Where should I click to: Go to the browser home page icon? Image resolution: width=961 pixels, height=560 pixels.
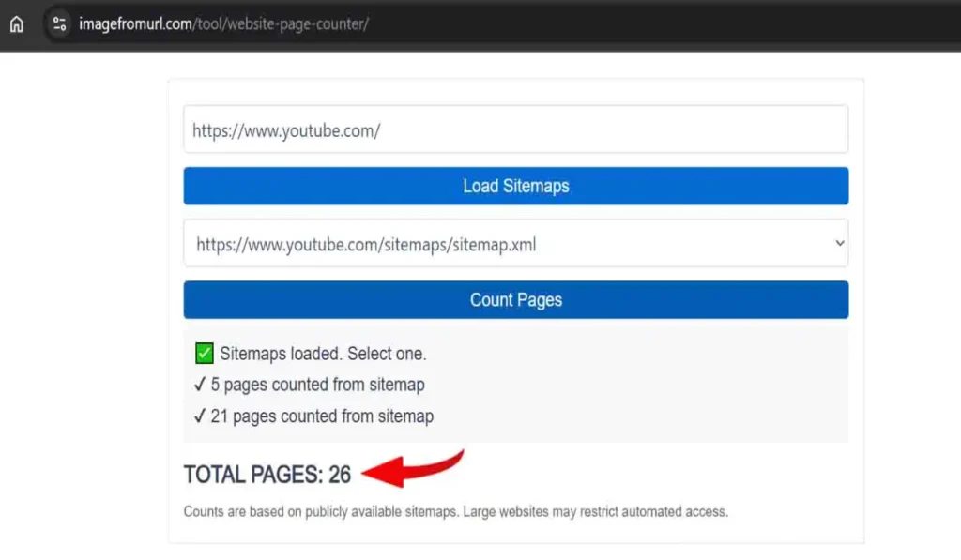click(17, 23)
